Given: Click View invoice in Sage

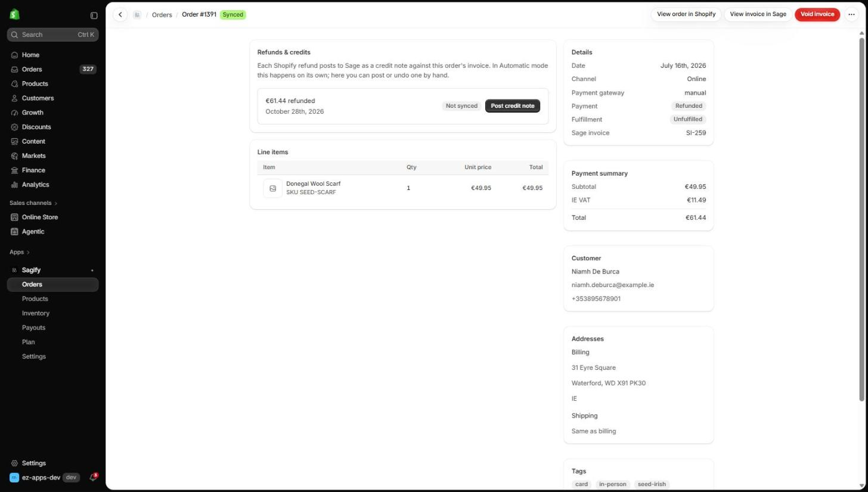Looking at the screenshot, I should [758, 14].
